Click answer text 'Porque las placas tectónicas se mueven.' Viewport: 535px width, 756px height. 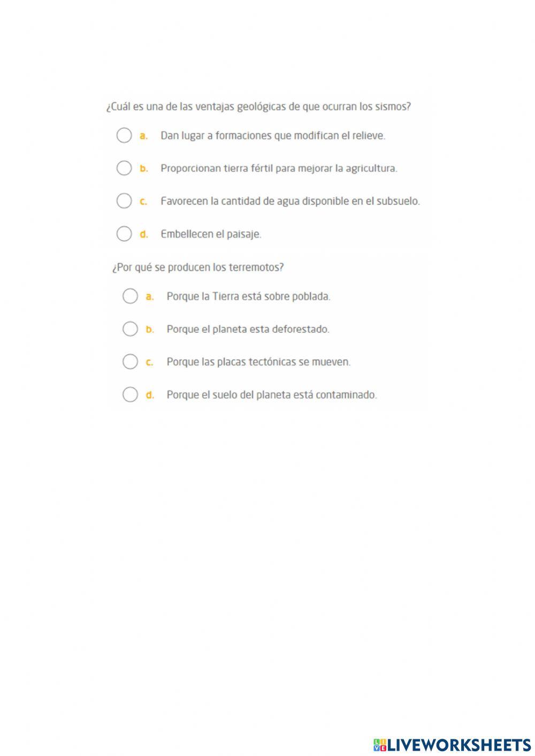coord(258,362)
